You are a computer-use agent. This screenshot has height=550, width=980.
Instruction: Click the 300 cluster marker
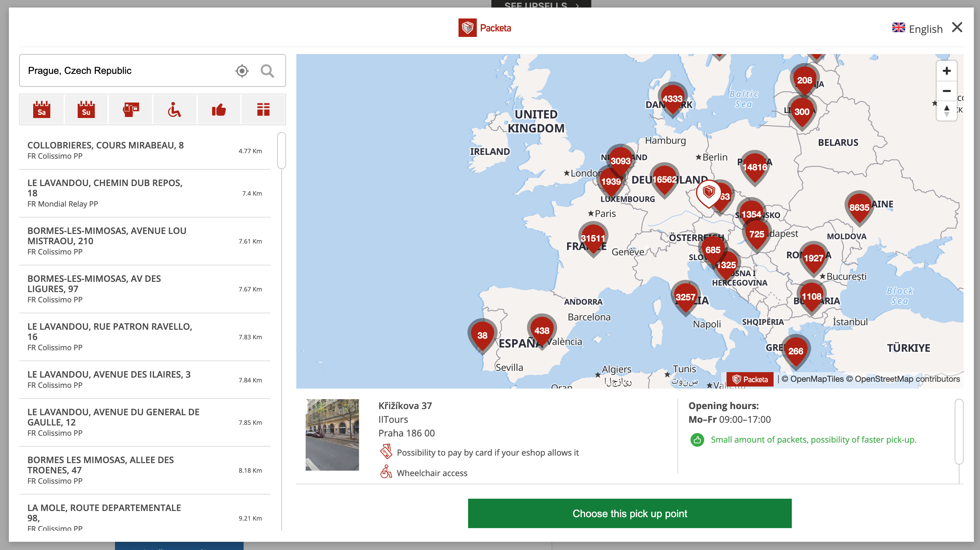[802, 112]
